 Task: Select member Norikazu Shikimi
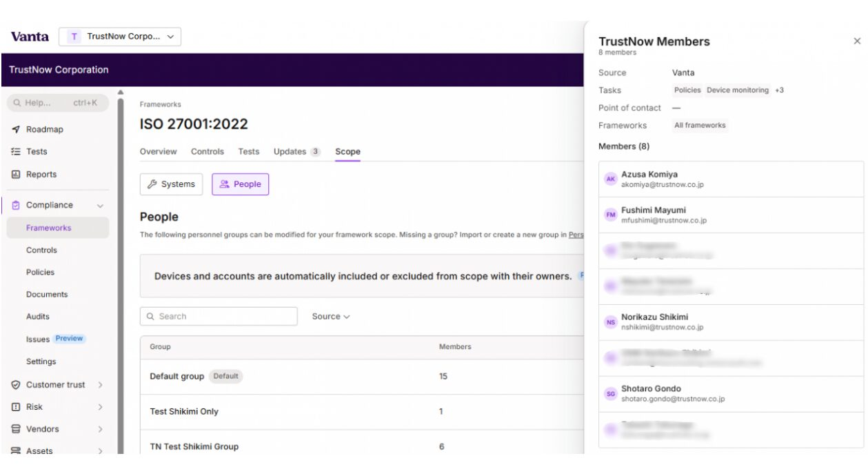click(x=731, y=322)
